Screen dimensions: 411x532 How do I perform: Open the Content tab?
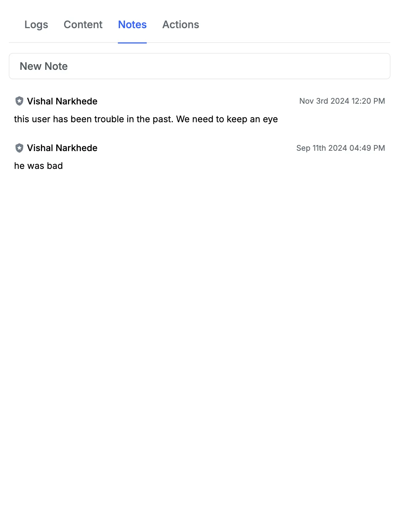83,25
